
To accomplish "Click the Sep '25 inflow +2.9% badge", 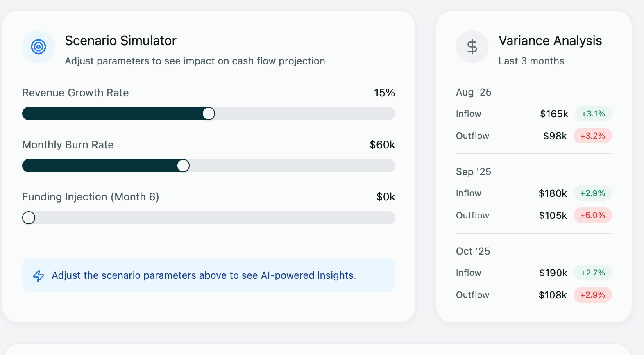I will click(592, 193).
